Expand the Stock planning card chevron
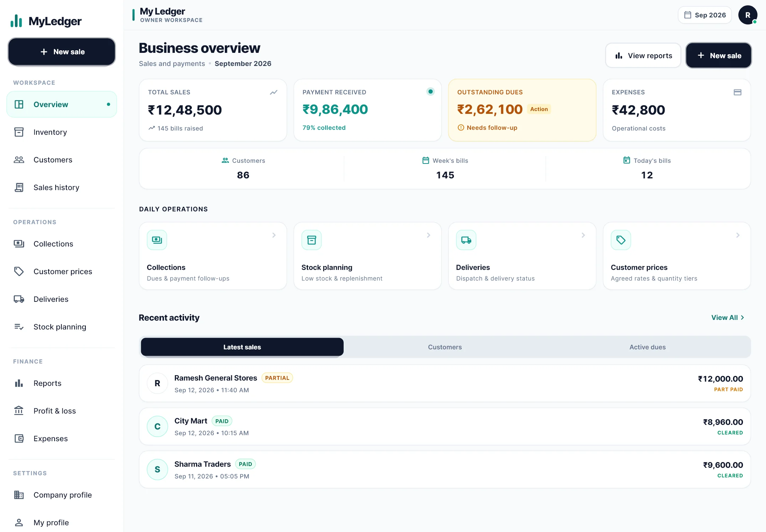 tap(428, 235)
